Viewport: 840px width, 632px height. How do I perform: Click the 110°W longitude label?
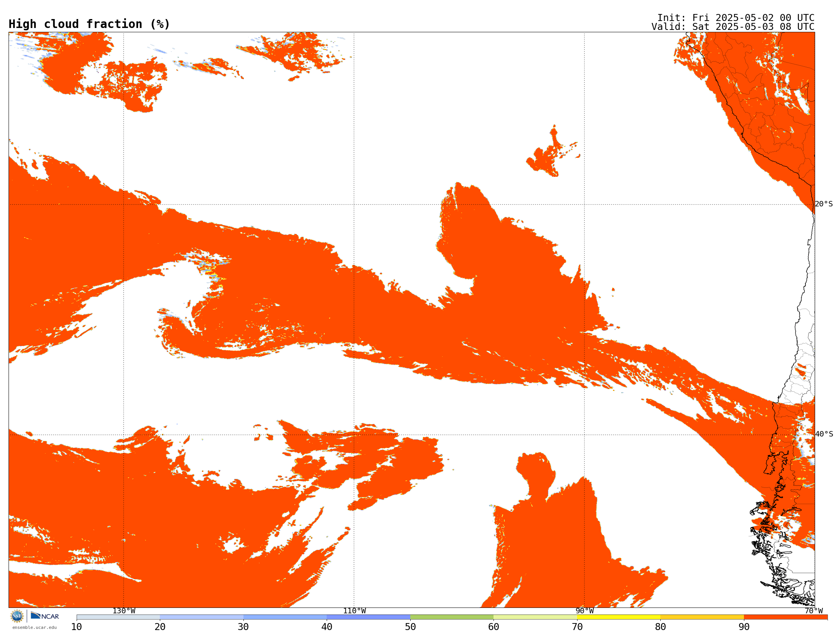[x=354, y=611]
